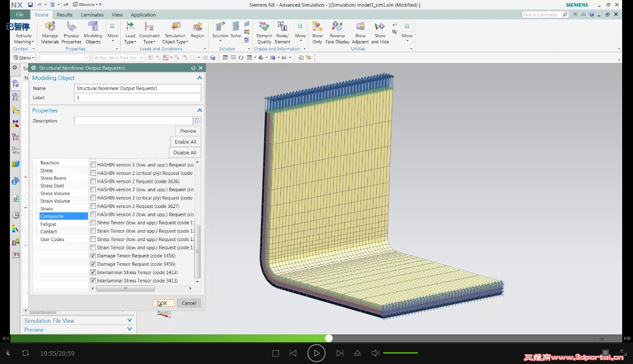
Task: Click the Disable All button
Action: [x=185, y=153]
